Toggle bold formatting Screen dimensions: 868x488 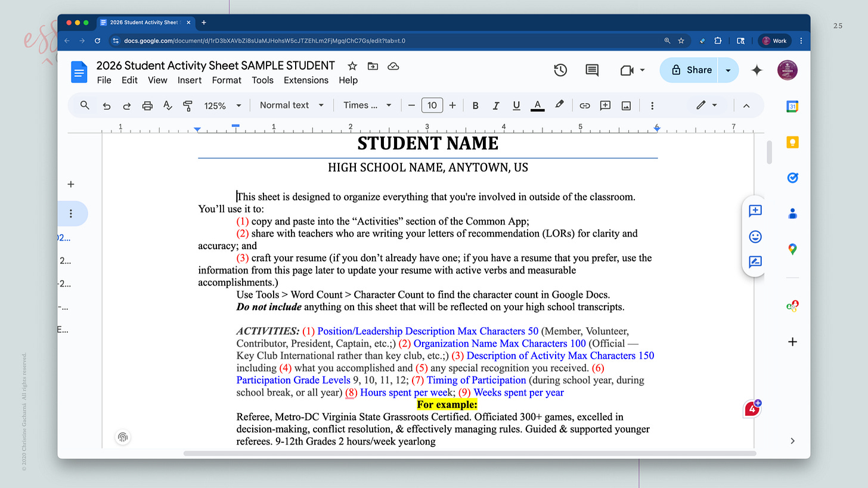tap(475, 105)
